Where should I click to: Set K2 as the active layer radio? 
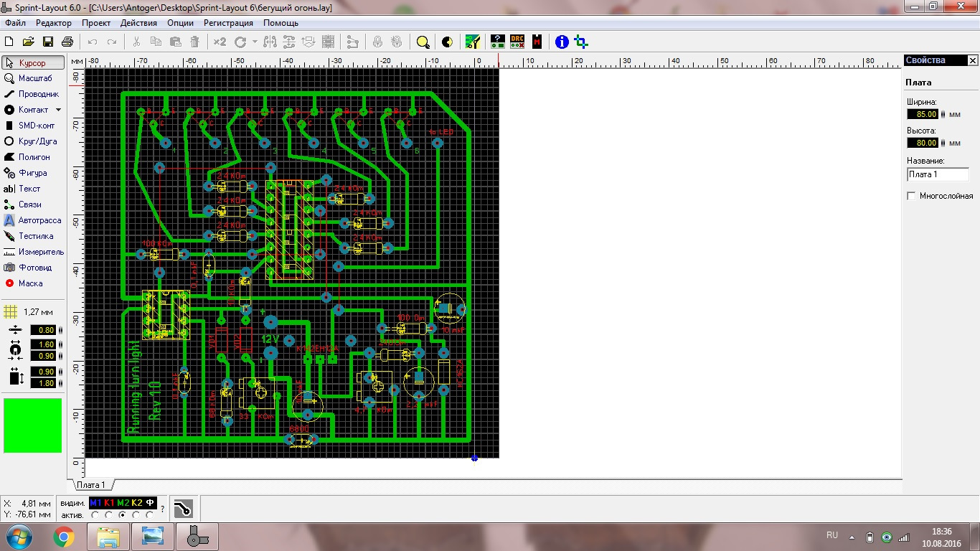click(x=136, y=514)
